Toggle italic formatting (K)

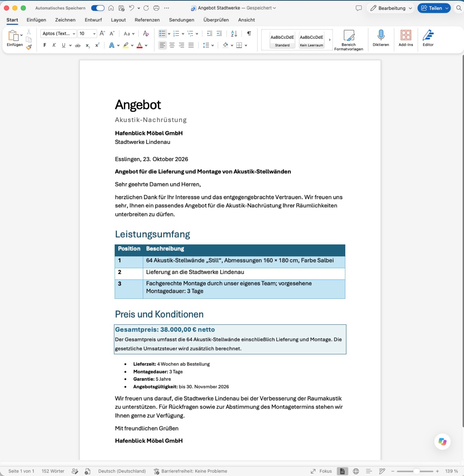(54, 45)
